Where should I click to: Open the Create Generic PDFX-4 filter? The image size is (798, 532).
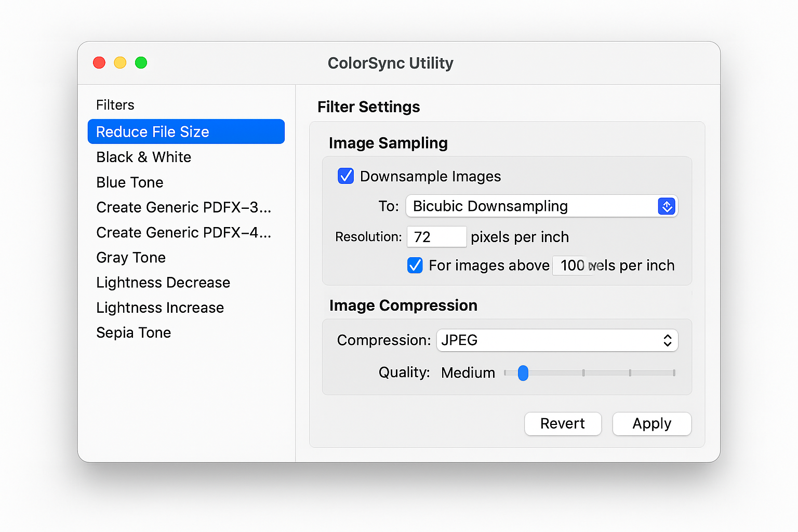click(x=183, y=232)
